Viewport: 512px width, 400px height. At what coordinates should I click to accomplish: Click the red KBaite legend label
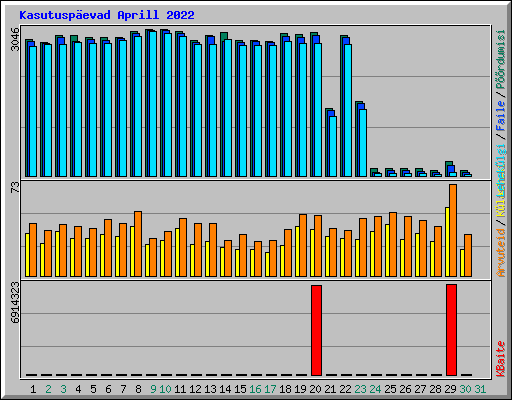(x=501, y=359)
